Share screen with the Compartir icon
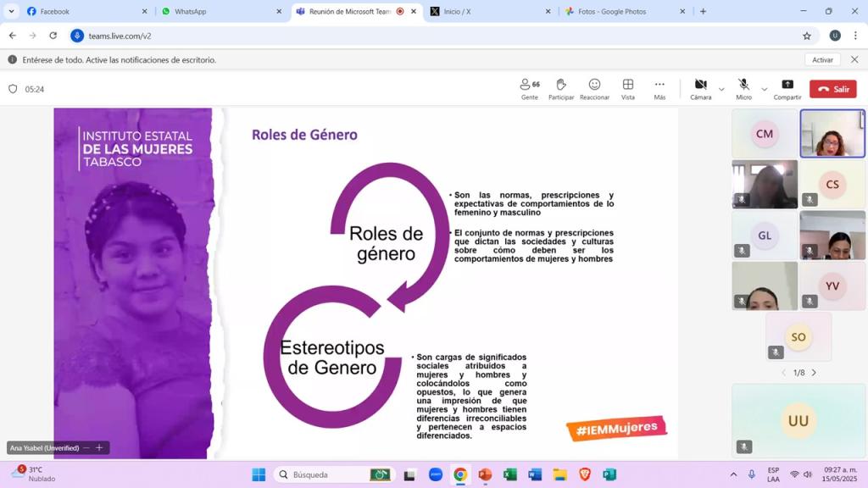This screenshot has height=488, width=868. (x=787, y=88)
